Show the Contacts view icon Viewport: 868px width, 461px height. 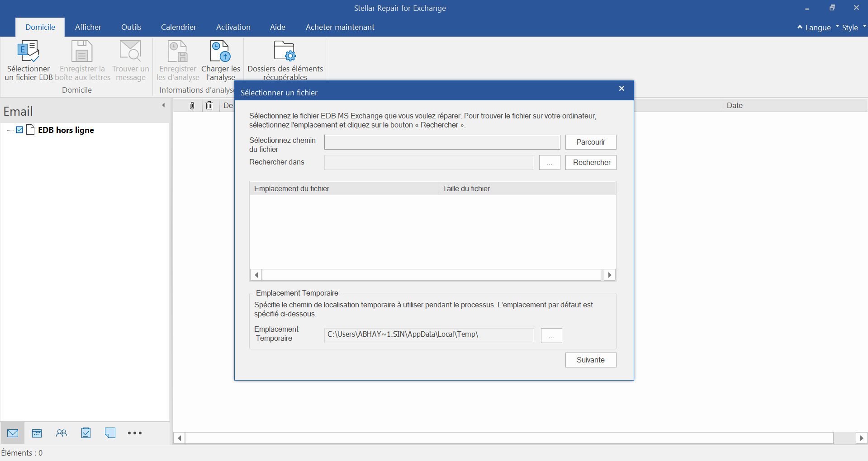62,433
